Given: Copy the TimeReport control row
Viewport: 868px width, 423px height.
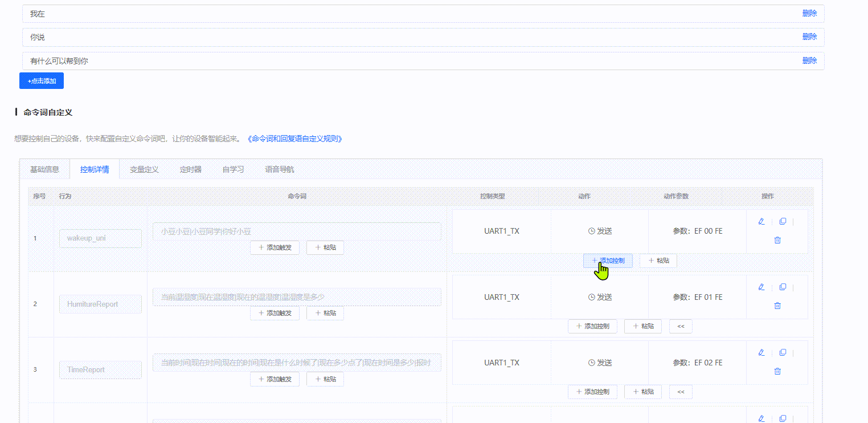Looking at the screenshot, I should pos(783,353).
